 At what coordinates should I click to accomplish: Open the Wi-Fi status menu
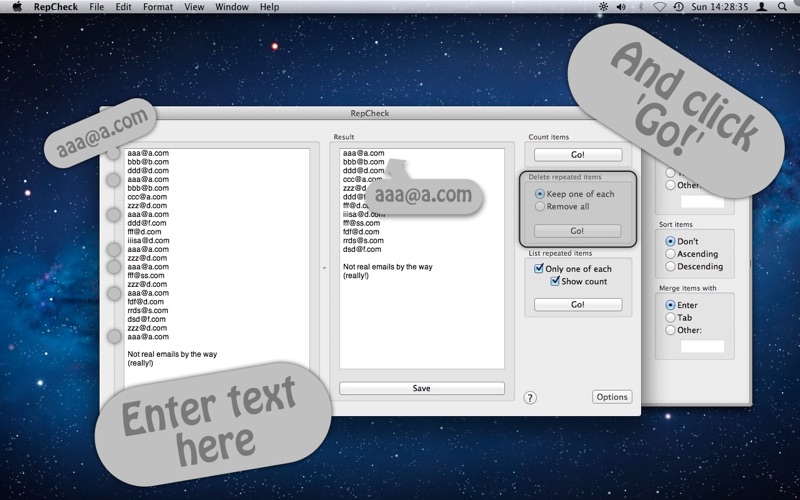660,7
